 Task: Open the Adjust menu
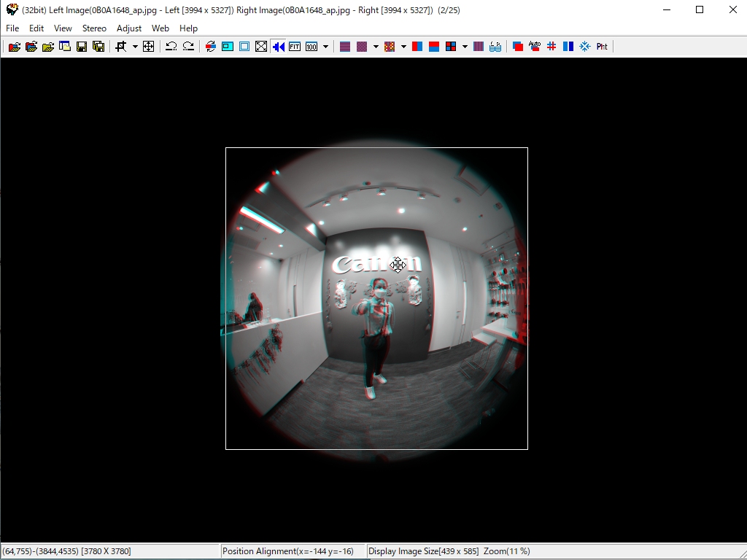click(x=129, y=28)
